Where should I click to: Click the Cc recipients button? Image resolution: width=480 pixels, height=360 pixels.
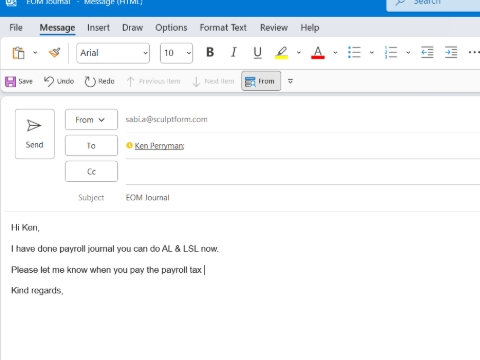91,171
